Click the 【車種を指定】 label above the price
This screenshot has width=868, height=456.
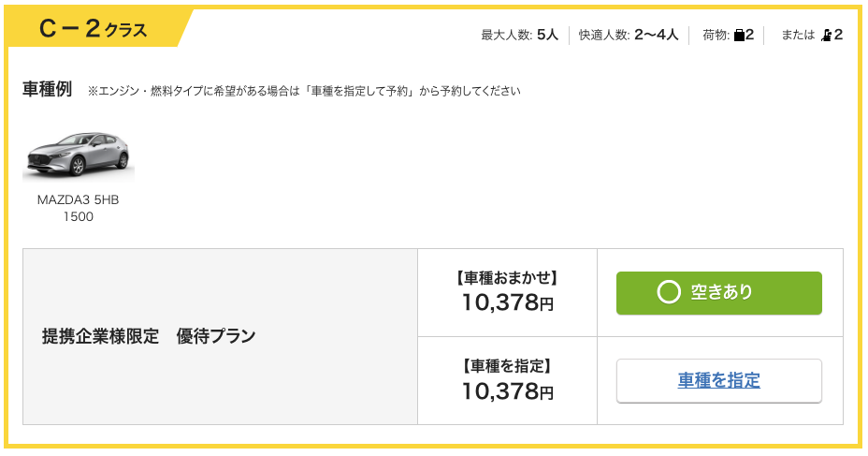[507, 366]
